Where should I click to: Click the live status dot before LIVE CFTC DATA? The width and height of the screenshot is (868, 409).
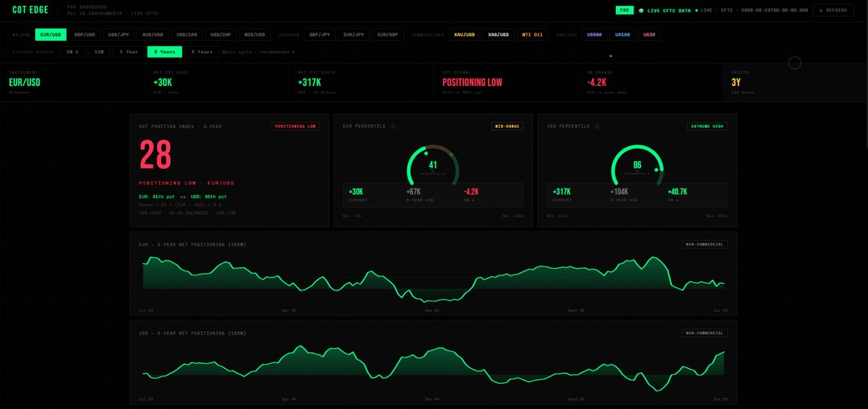(x=641, y=10)
